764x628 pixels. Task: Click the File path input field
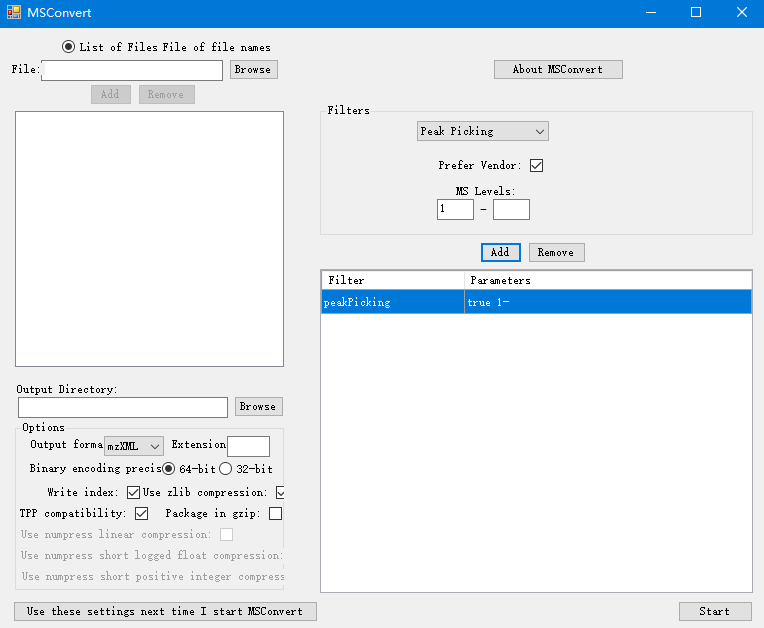[x=132, y=70]
